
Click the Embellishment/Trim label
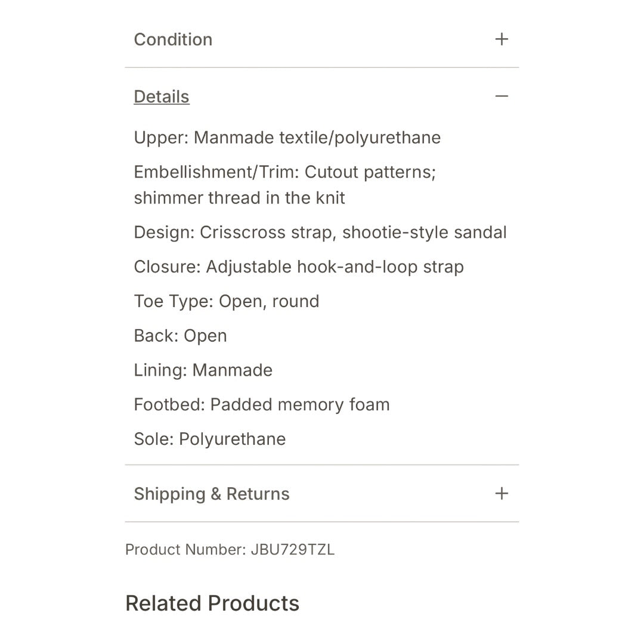[x=216, y=172]
